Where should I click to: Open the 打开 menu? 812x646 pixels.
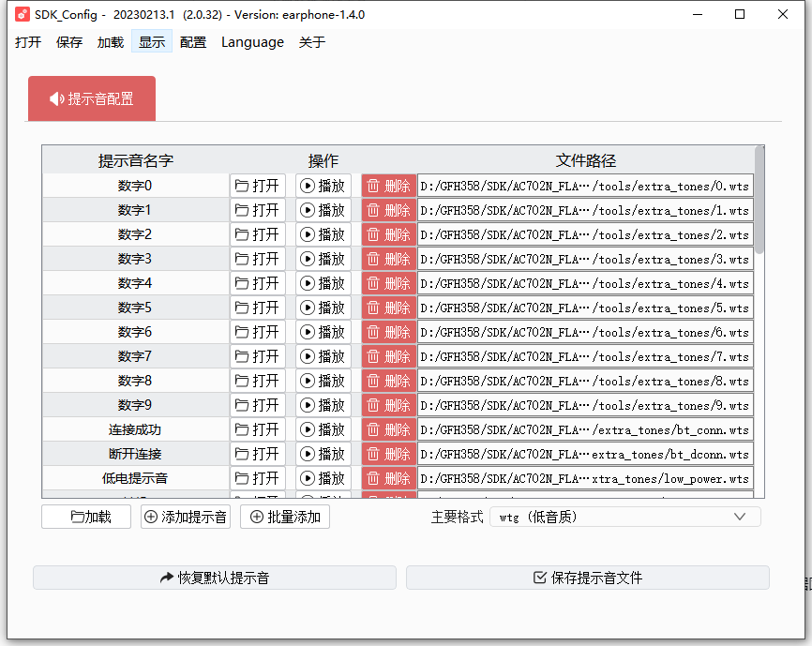pos(28,42)
